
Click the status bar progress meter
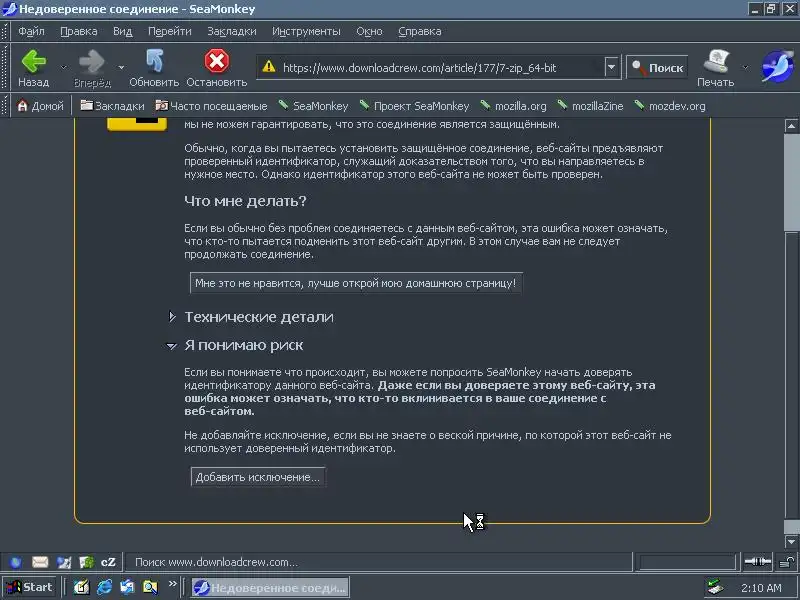coord(687,562)
